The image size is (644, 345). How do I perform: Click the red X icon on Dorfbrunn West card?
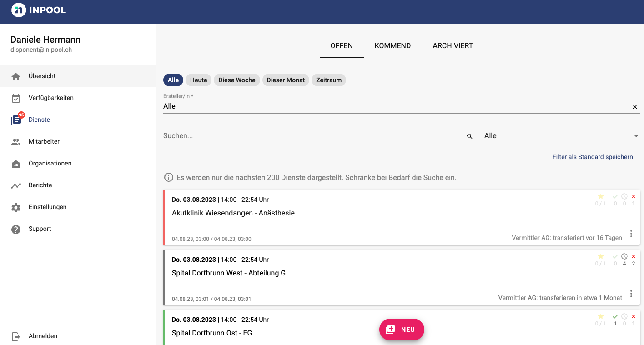tap(634, 256)
